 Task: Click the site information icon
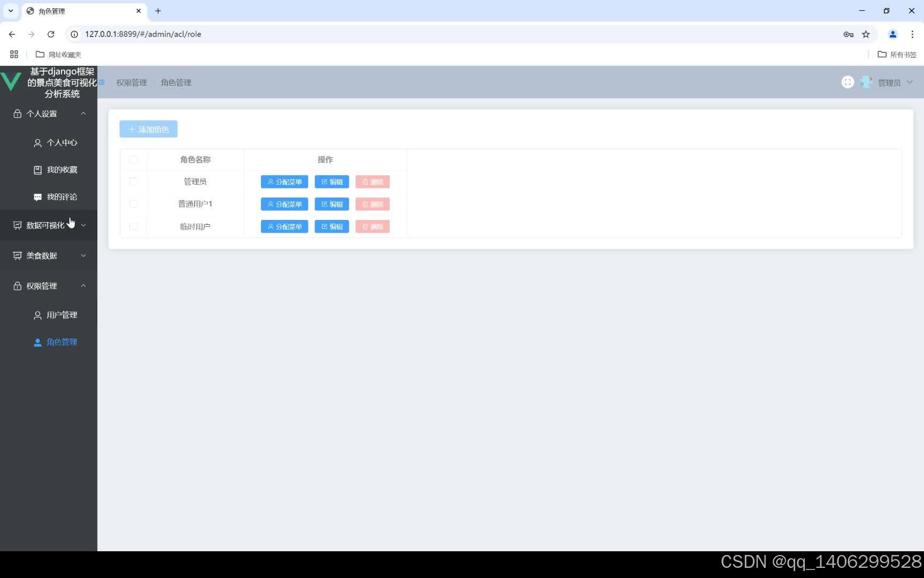click(74, 34)
